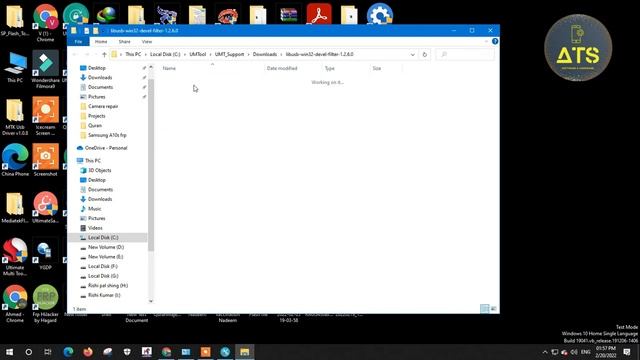
Task: Open Local Disk (F:) drive
Action: point(103,266)
